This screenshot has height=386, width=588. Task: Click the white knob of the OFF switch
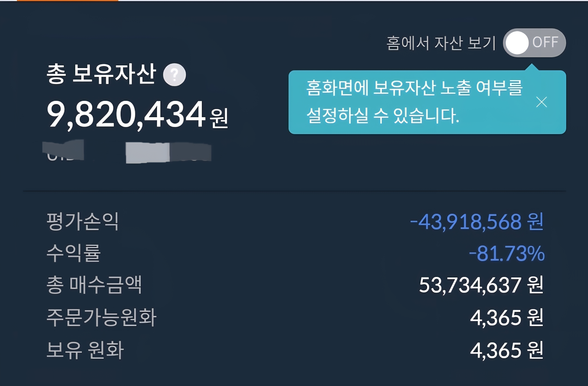(517, 43)
